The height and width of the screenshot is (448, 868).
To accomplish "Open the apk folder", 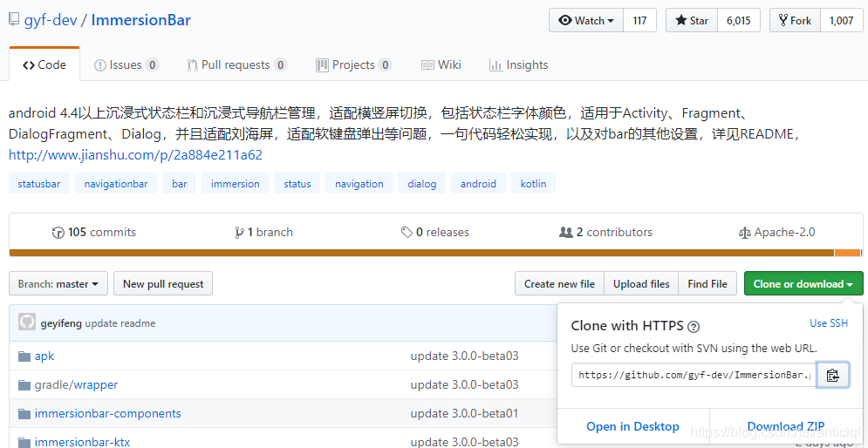I will [x=44, y=356].
